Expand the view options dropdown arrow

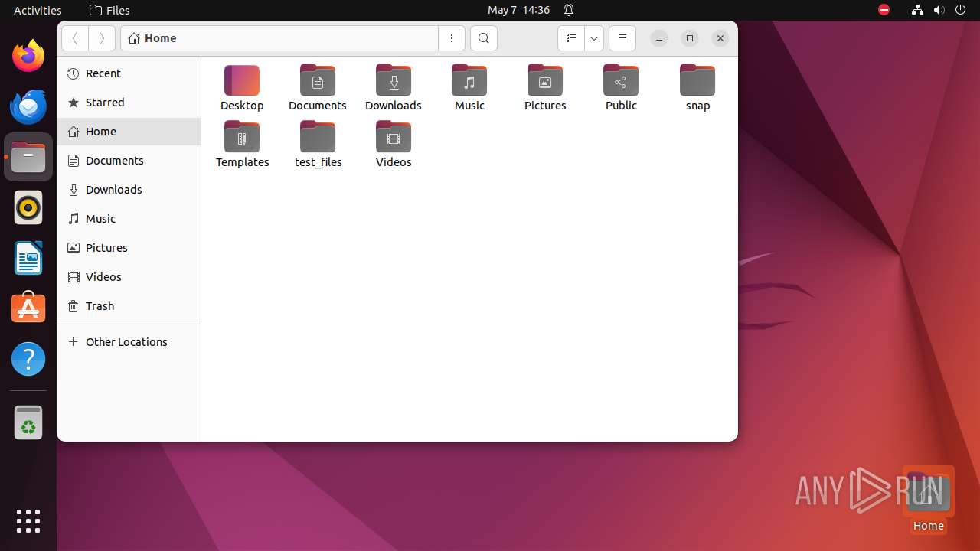[x=594, y=38]
